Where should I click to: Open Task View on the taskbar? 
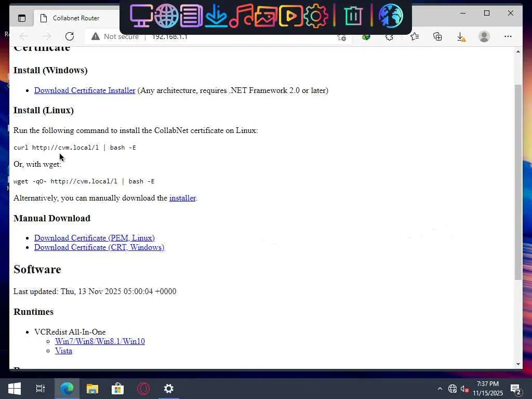tap(41, 389)
